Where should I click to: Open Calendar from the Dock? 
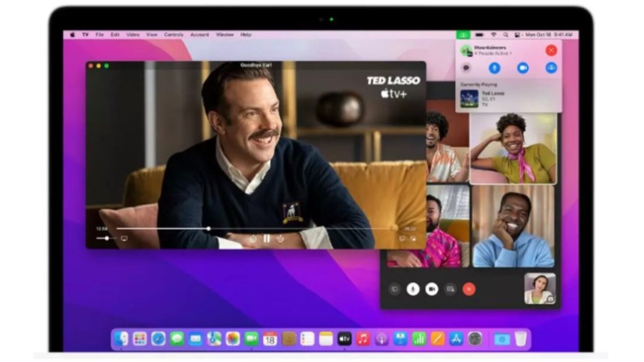[270, 339]
